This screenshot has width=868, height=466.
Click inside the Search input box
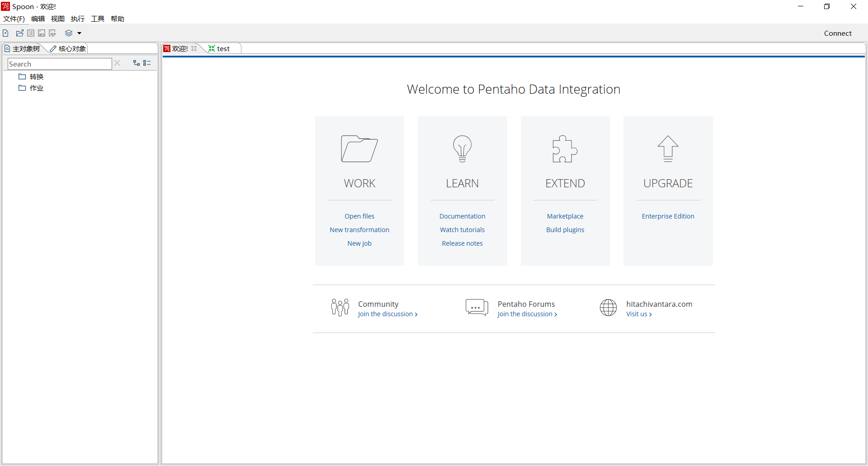(x=60, y=64)
